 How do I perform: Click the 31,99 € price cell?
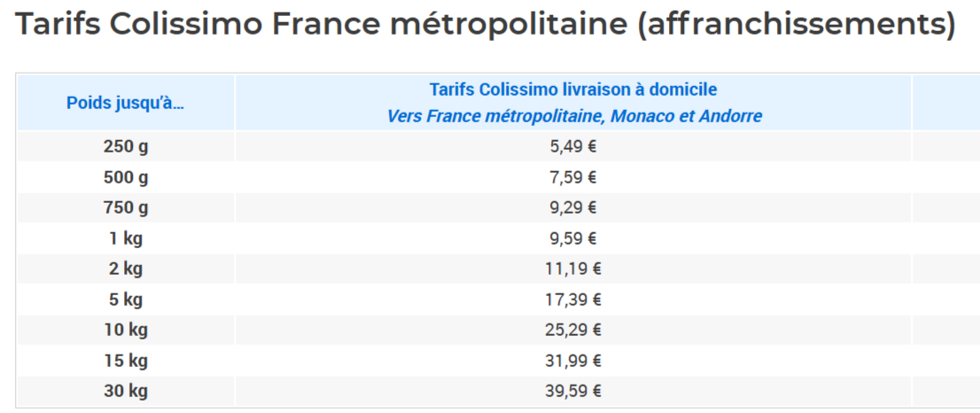[573, 361]
